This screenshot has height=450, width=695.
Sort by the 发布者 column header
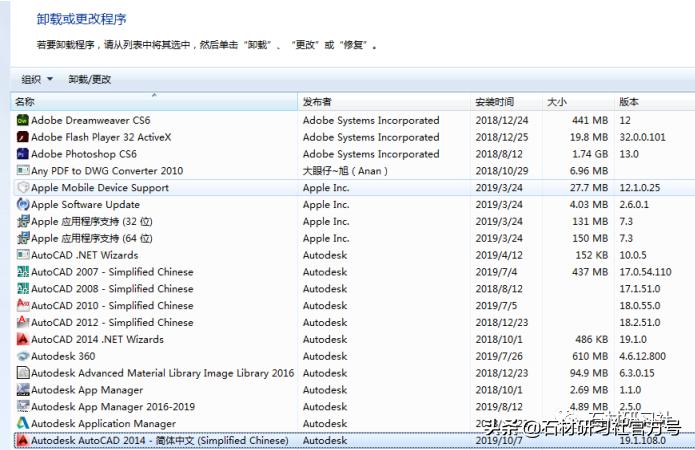384,102
